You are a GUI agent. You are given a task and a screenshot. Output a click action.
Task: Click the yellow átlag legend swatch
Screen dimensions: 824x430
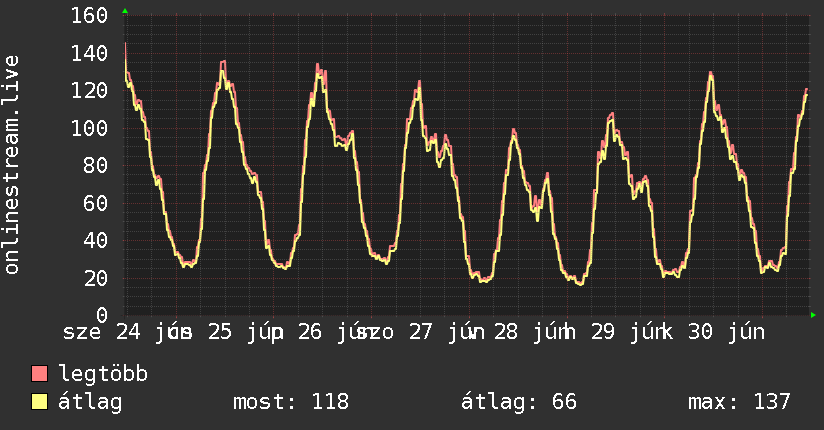click(x=39, y=402)
